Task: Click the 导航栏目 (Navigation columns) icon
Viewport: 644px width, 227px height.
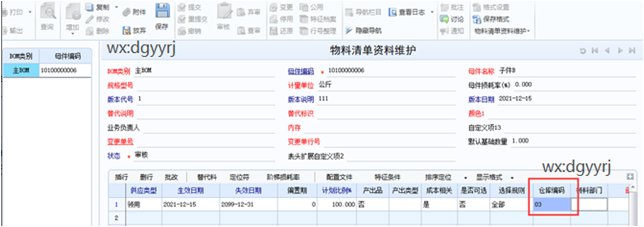Action: (349, 12)
